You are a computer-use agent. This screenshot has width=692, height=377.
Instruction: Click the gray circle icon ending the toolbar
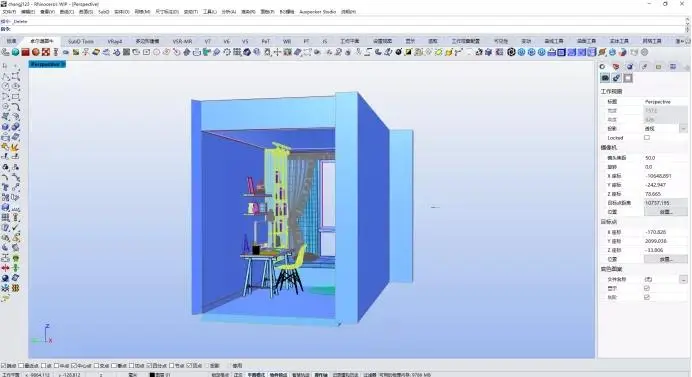coord(644,52)
